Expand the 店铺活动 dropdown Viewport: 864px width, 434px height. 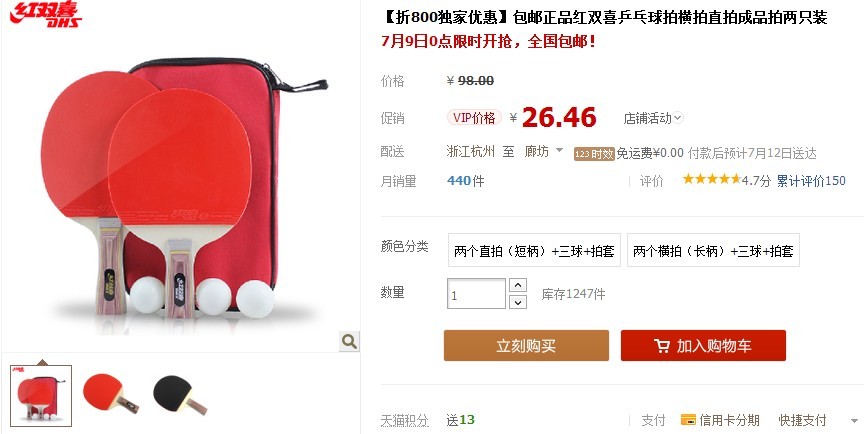point(653,118)
